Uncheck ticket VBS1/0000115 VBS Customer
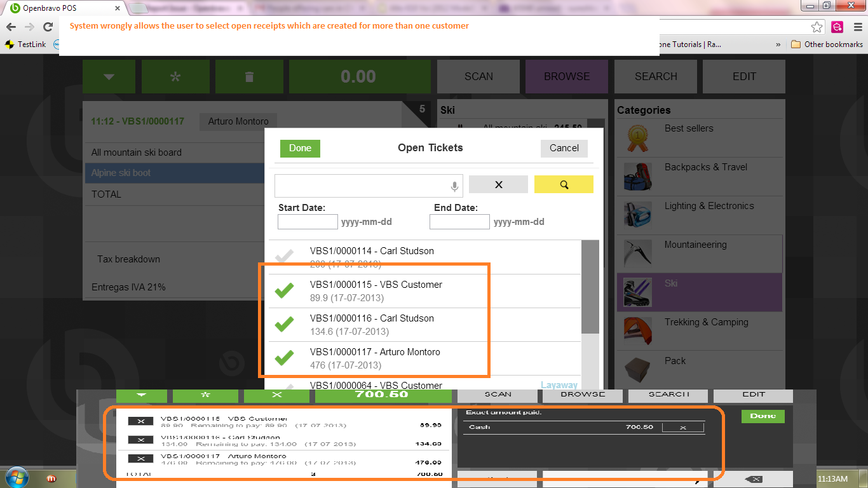868x488 pixels. point(284,291)
